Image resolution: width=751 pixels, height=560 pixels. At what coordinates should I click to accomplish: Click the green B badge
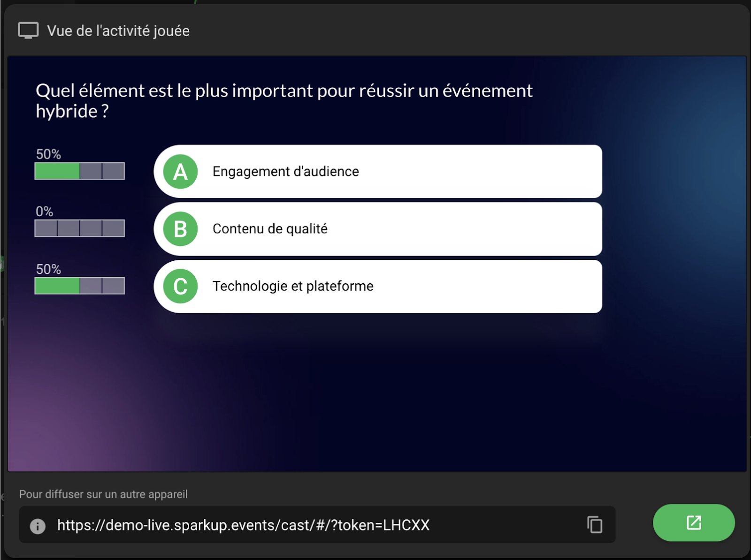(180, 229)
